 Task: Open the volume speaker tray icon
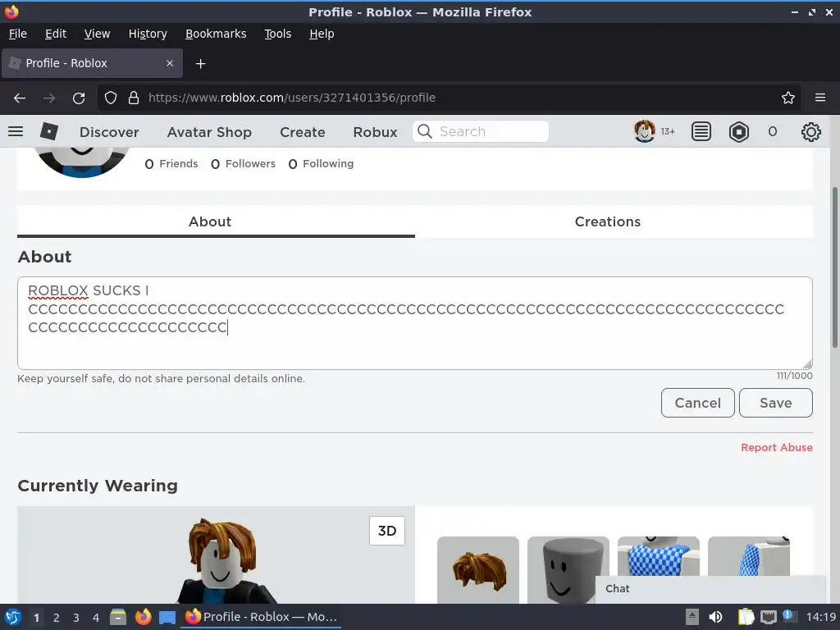click(715, 617)
